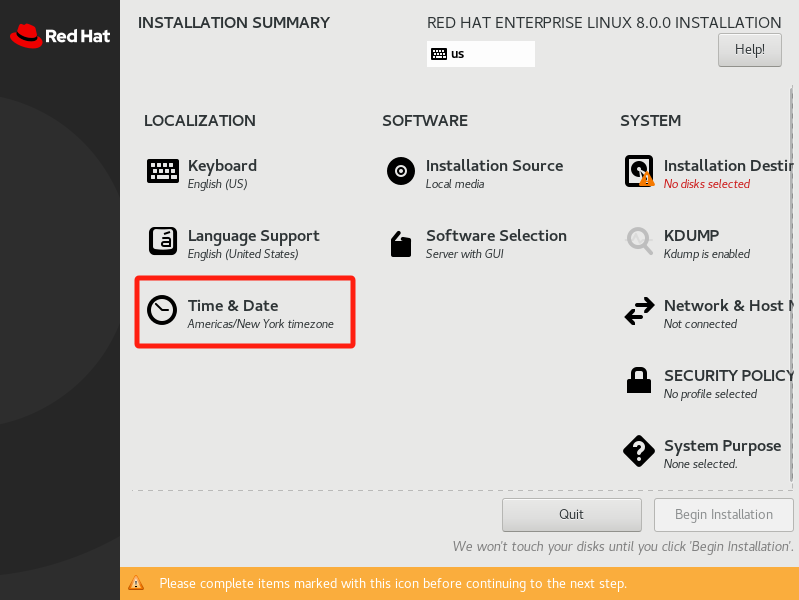Open the Security Policy lock icon

point(639,380)
